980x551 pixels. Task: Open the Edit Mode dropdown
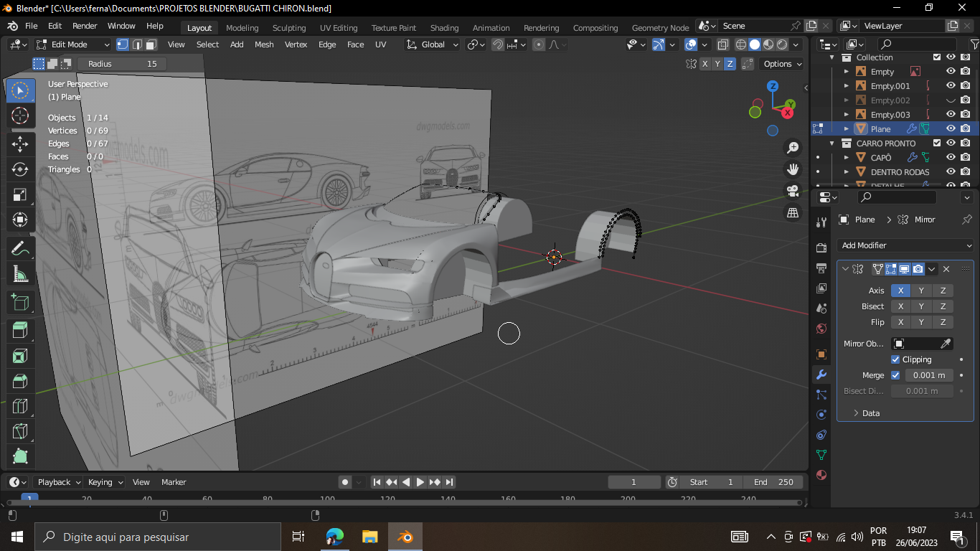click(x=72, y=44)
